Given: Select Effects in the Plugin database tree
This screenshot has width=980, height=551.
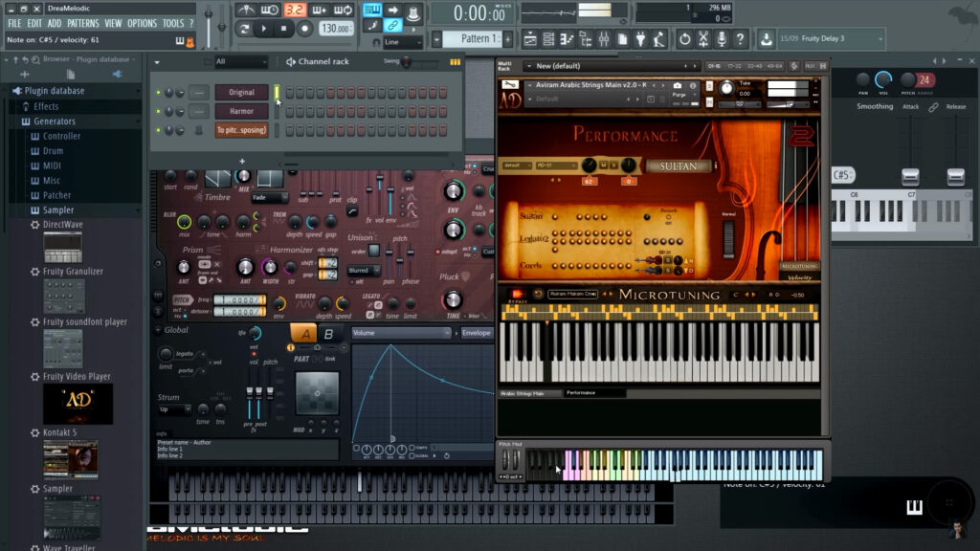Looking at the screenshot, I should pos(46,106).
